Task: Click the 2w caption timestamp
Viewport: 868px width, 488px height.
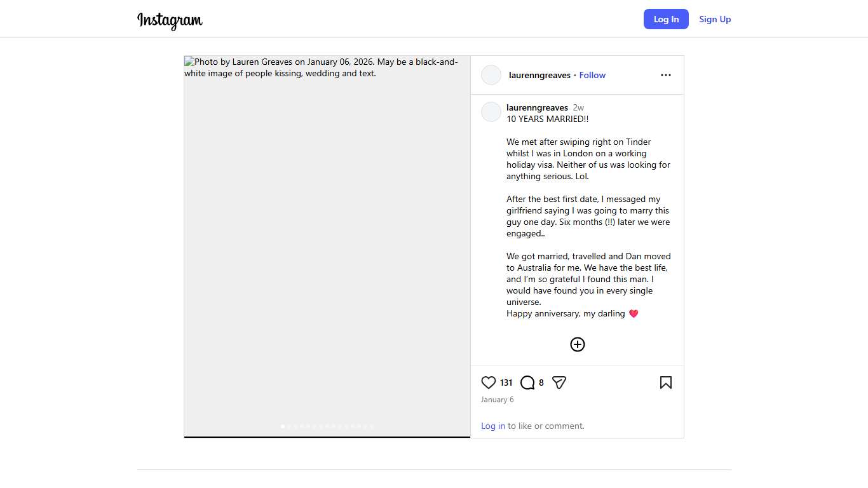Action: point(578,107)
